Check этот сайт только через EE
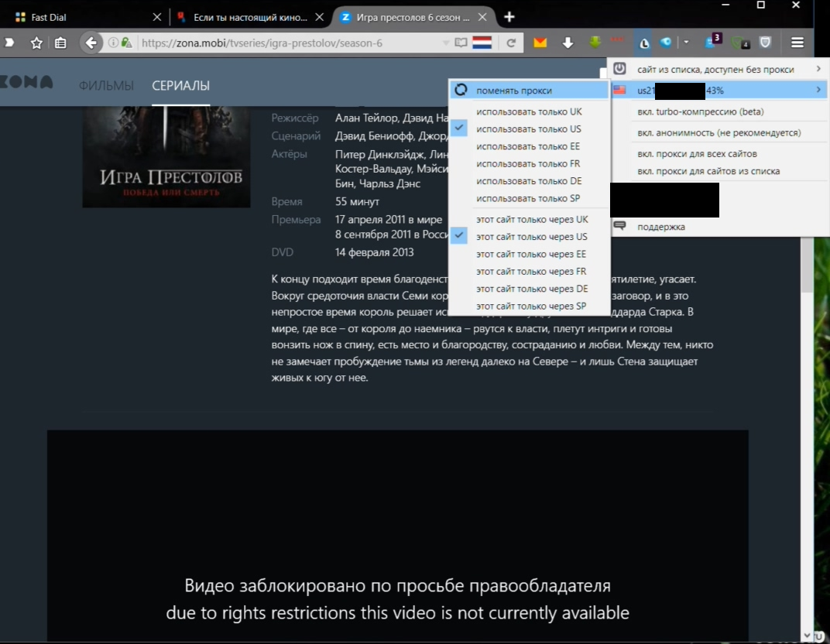The height and width of the screenshot is (644, 830). tap(529, 254)
